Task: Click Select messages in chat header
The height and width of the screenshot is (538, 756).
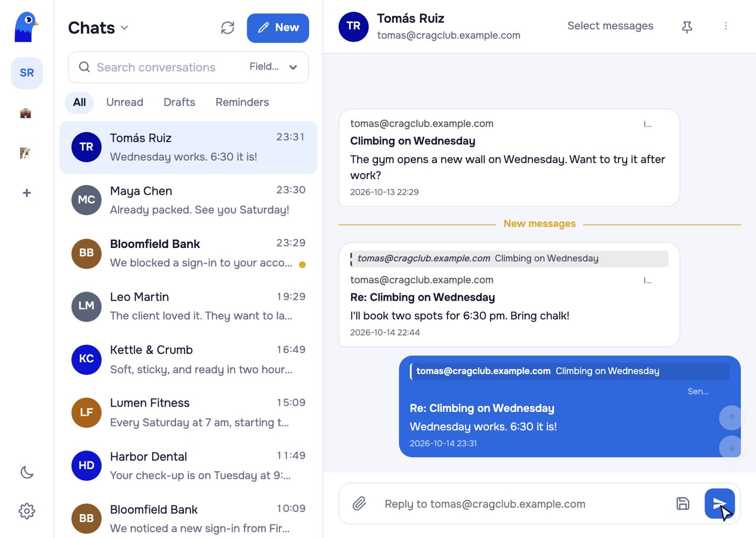Action: click(610, 26)
